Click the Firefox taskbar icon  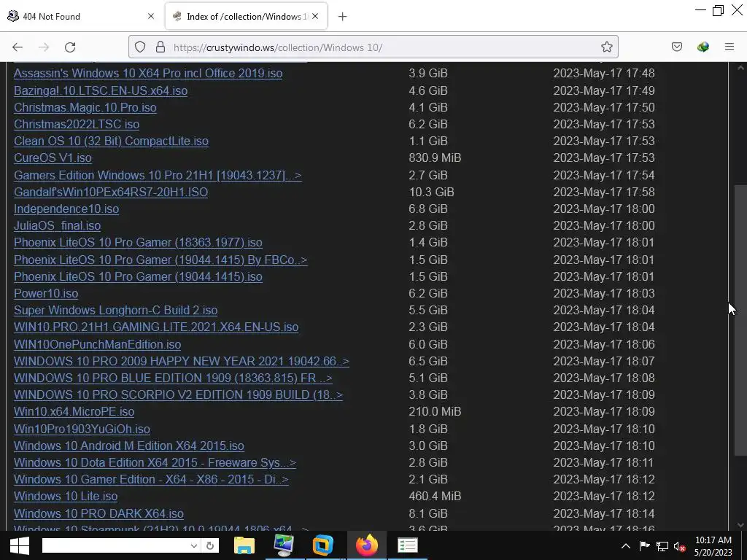click(x=367, y=545)
